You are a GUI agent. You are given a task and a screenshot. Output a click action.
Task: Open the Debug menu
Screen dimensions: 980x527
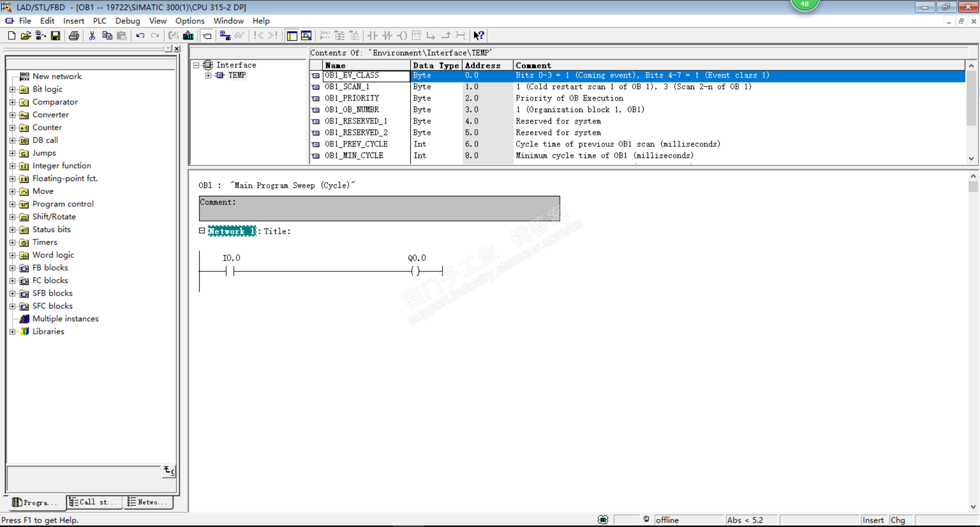pyautogui.click(x=128, y=21)
